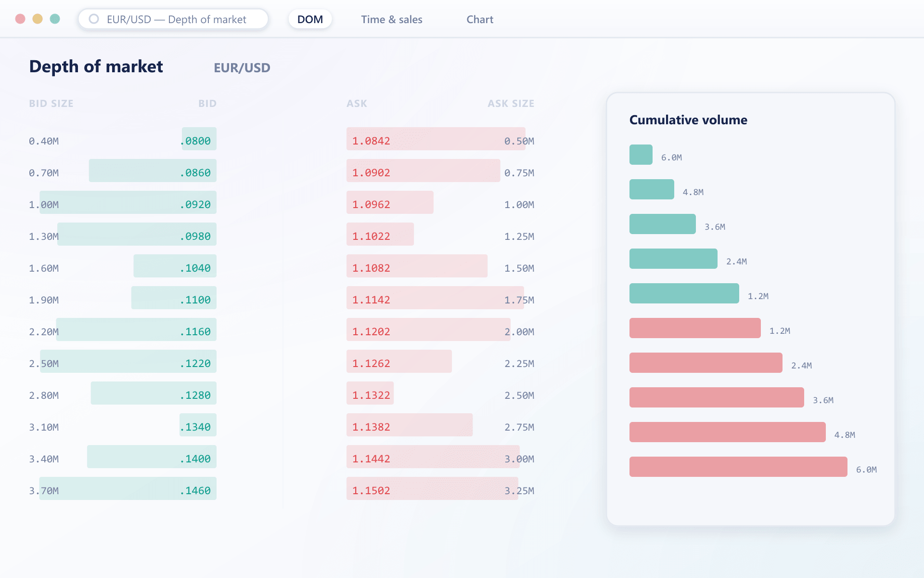Select ask price 1.1022
Viewport: 924px width, 578px height.
click(371, 236)
